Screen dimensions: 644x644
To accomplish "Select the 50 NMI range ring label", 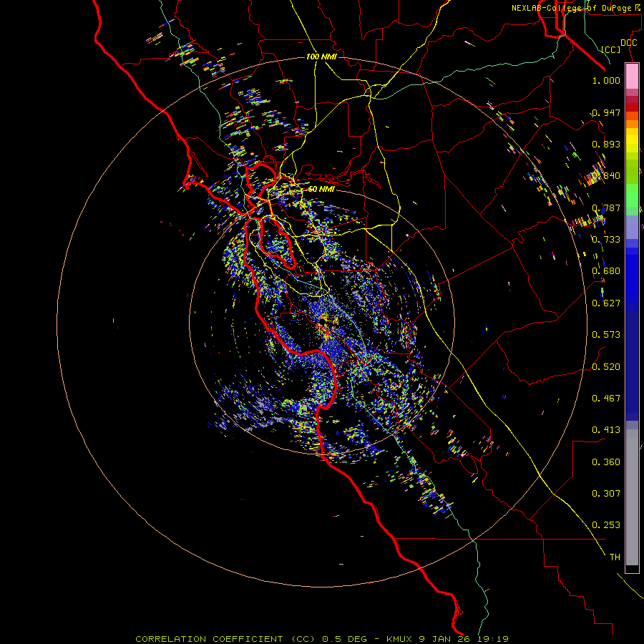I will point(321,189).
